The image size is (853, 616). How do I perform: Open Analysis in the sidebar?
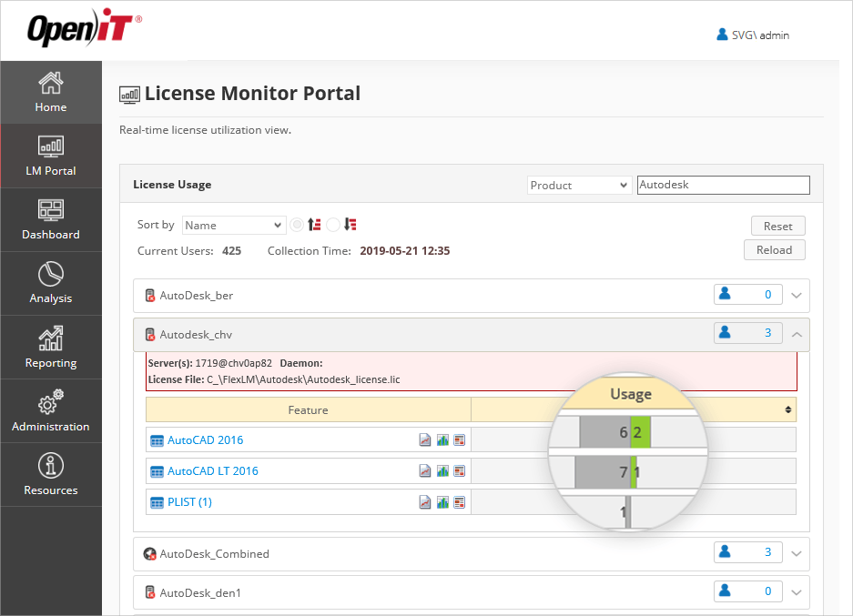51,283
